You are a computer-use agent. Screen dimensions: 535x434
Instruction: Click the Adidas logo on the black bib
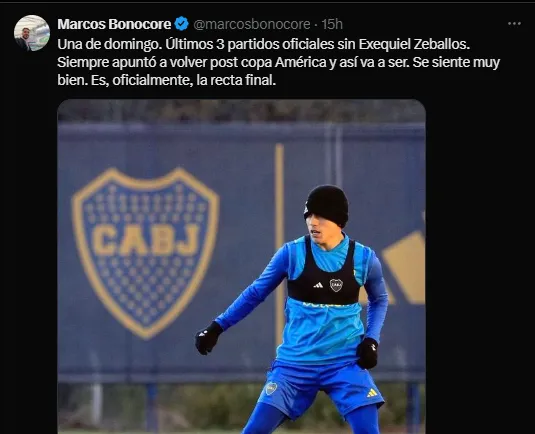(318, 285)
